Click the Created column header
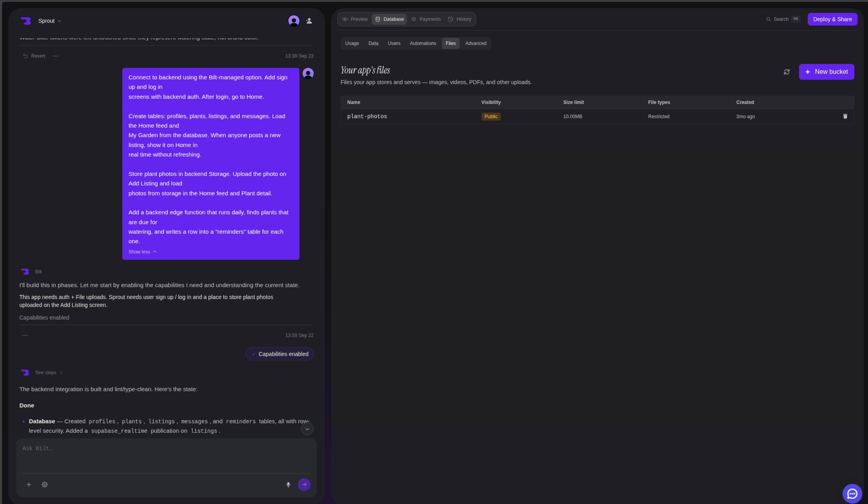 pos(745,102)
